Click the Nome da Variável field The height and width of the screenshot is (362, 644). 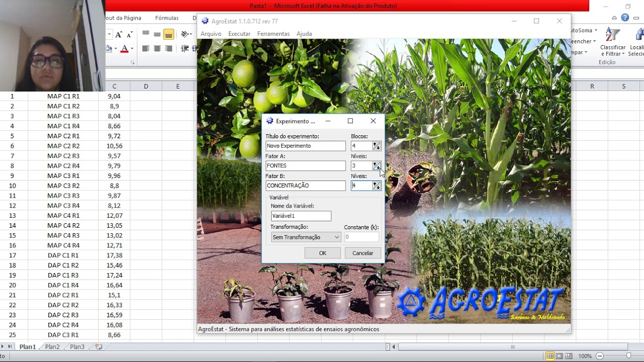click(301, 216)
